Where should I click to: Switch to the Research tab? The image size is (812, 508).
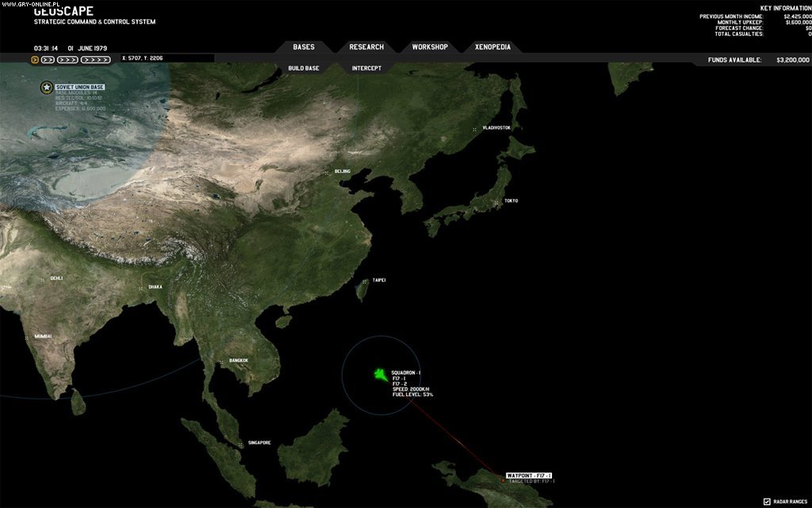[x=366, y=47]
